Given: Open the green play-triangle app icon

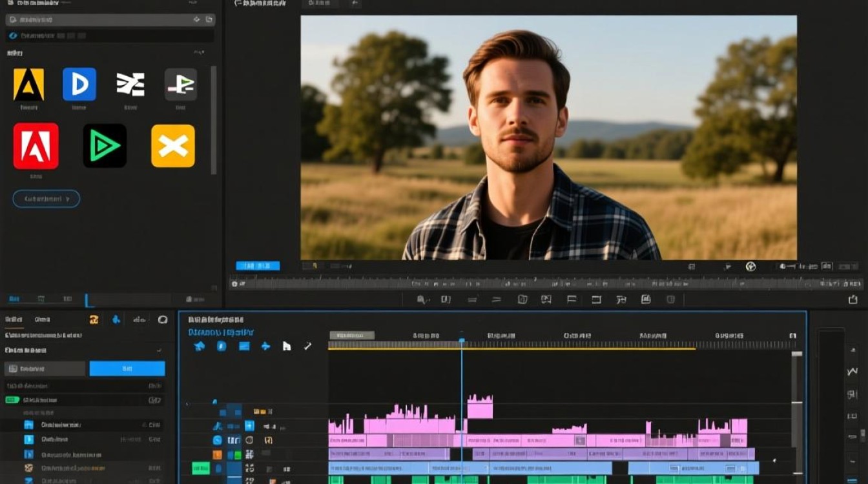Looking at the screenshot, I should (105, 146).
